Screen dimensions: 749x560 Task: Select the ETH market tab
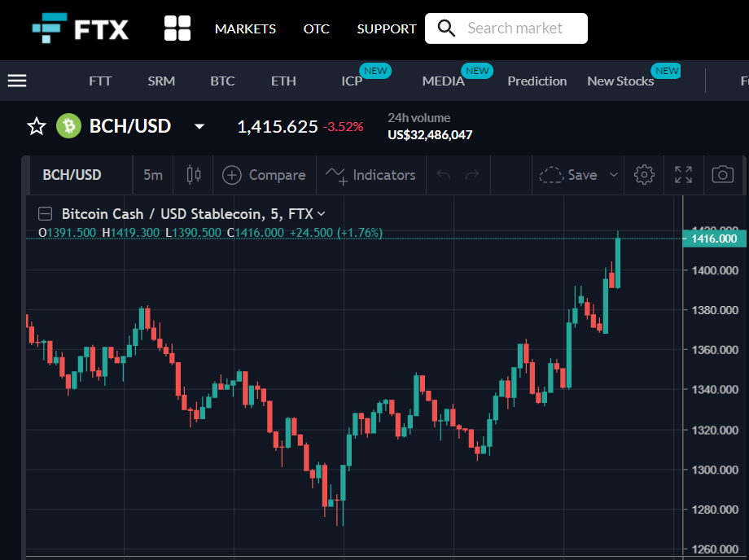(283, 81)
